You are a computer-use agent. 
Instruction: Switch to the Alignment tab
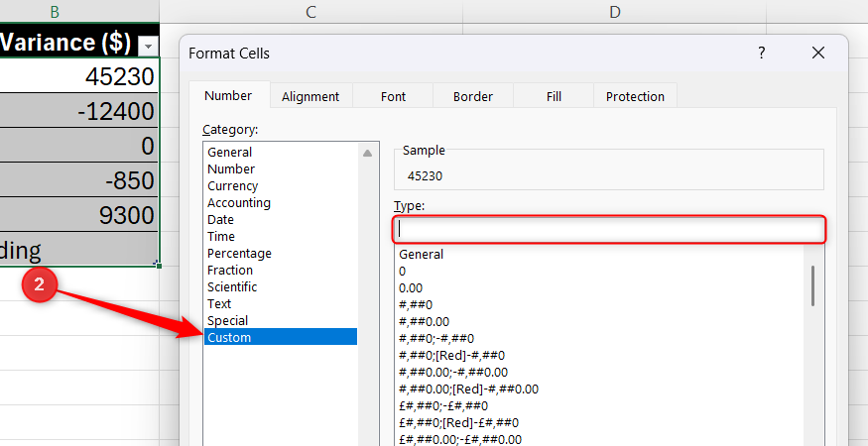(310, 97)
